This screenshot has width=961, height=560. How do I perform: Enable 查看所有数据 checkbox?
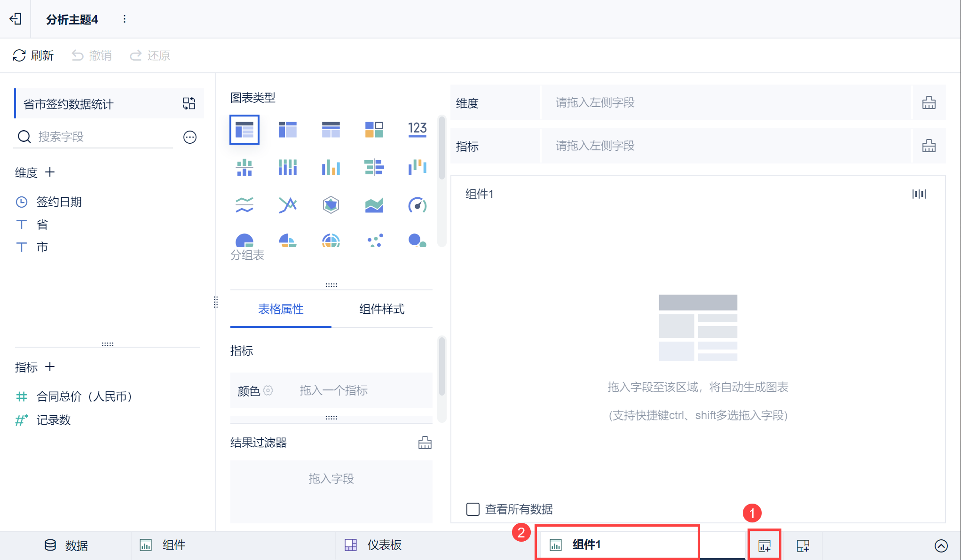[473, 509]
